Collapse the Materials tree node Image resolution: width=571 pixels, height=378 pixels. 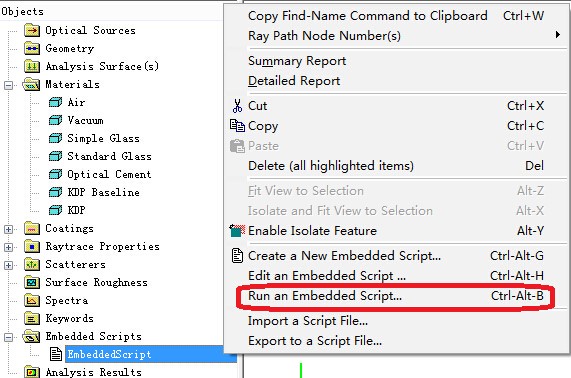[x=8, y=86]
